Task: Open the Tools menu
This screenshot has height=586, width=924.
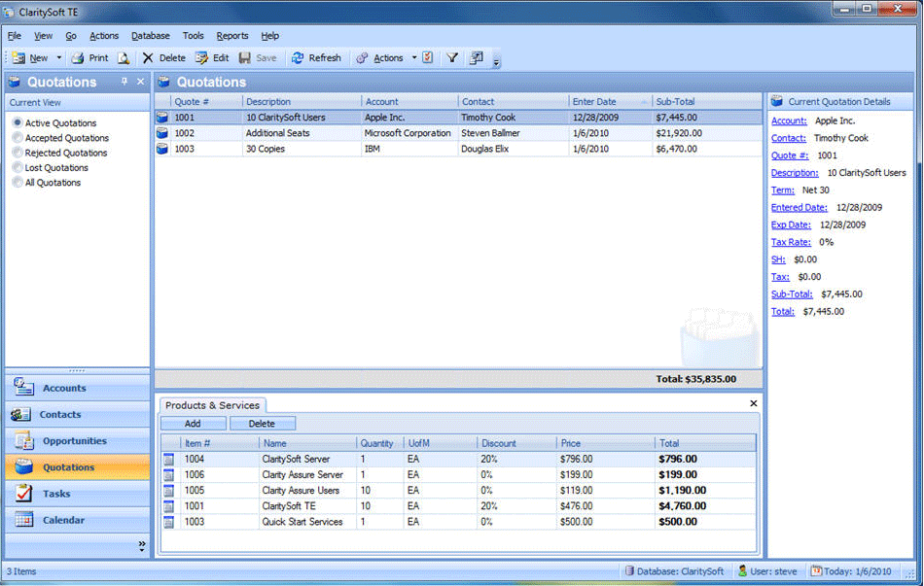Action: [193, 36]
